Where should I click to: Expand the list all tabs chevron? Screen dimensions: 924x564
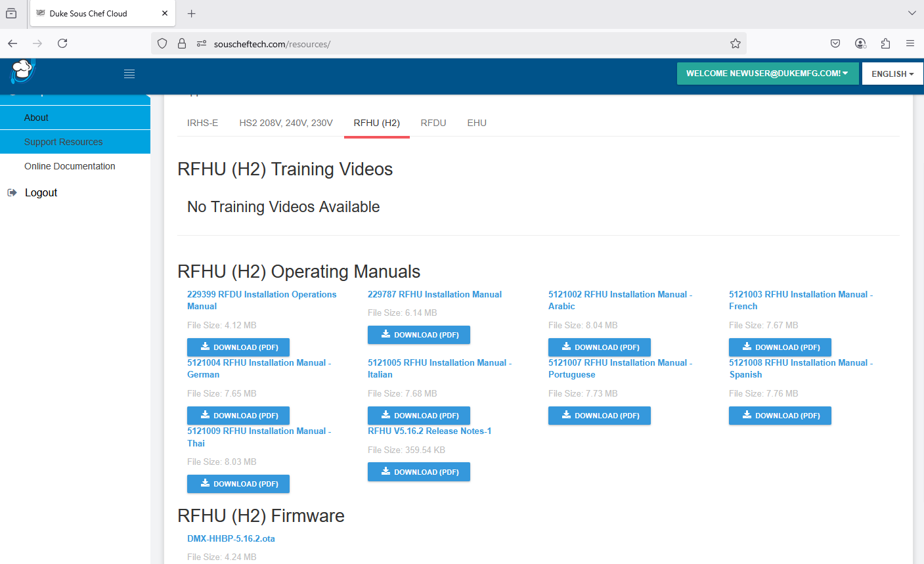(912, 13)
